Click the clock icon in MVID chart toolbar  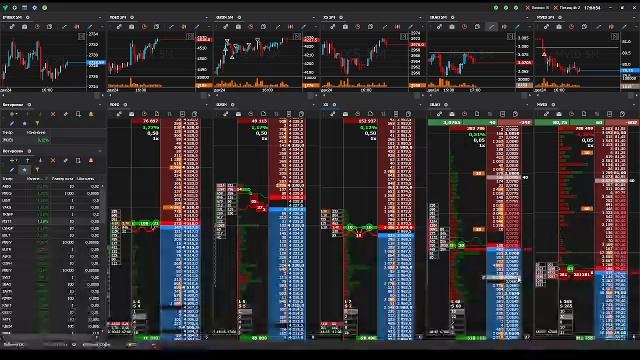572,27
